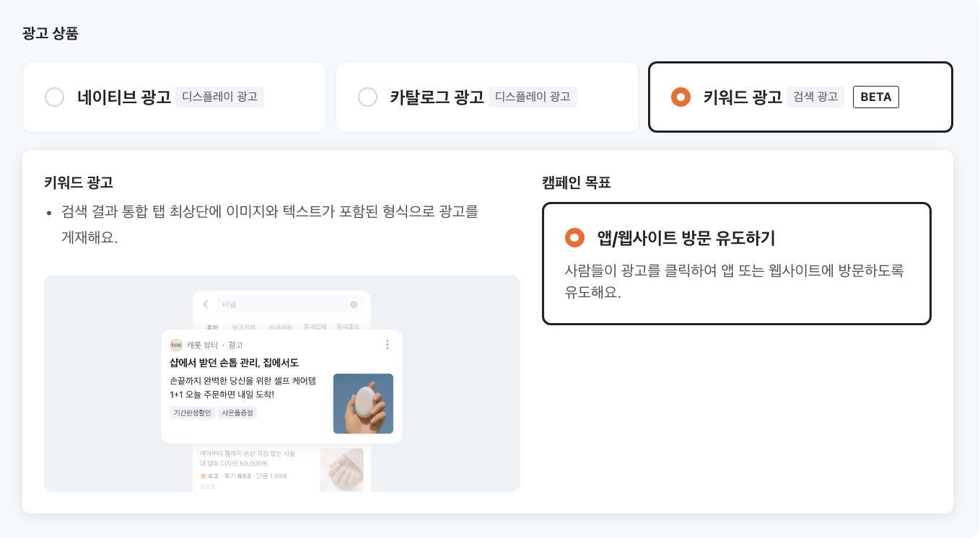Viewport: 980px width, 538px height.
Task: Click the nail hand thumbnail in preview listing
Action: pos(341,469)
